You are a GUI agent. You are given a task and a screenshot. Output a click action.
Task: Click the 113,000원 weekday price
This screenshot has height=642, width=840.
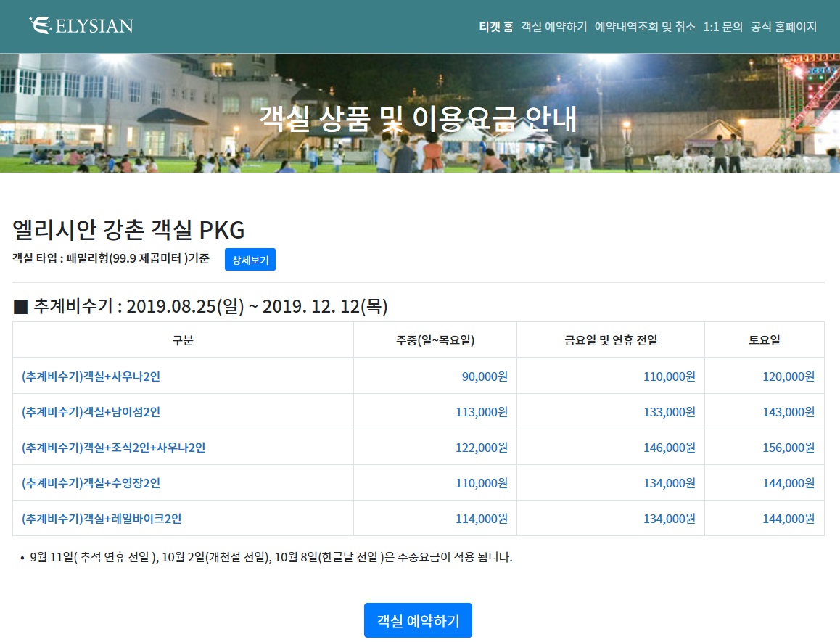482,411
